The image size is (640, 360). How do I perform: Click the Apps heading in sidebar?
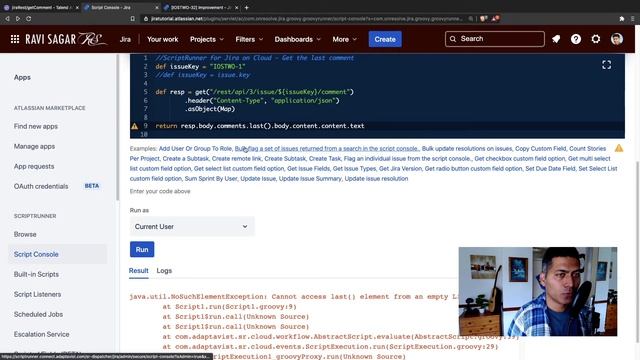click(22, 78)
